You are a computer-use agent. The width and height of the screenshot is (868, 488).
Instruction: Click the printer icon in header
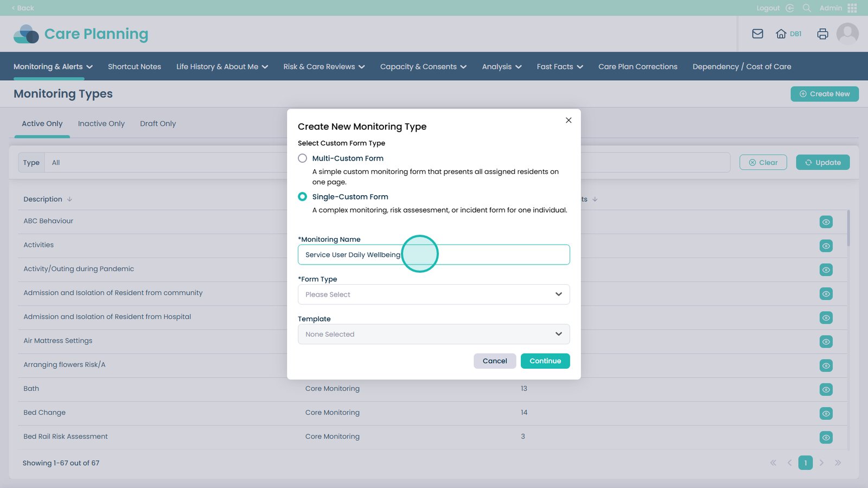pyautogui.click(x=822, y=34)
